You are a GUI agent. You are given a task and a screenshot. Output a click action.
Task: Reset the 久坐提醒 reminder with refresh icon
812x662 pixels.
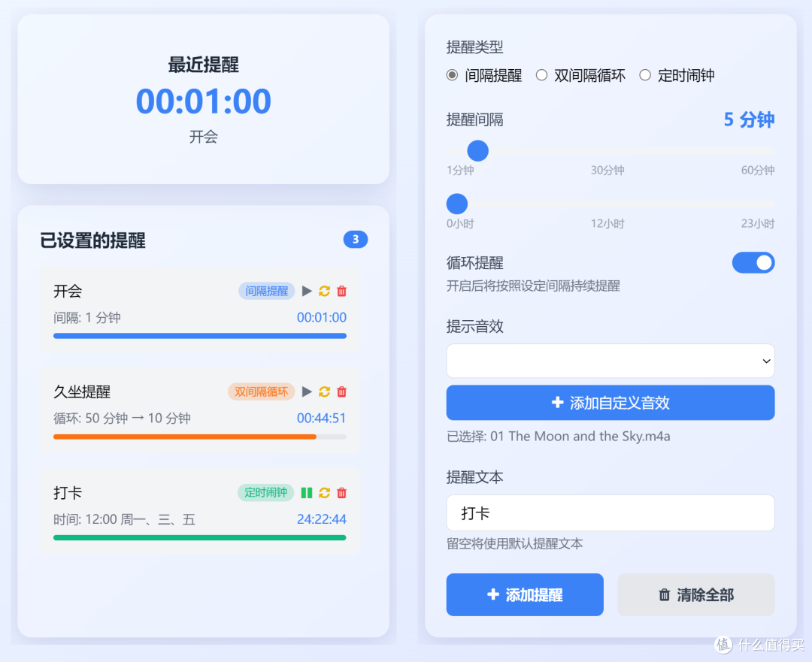[x=324, y=391]
